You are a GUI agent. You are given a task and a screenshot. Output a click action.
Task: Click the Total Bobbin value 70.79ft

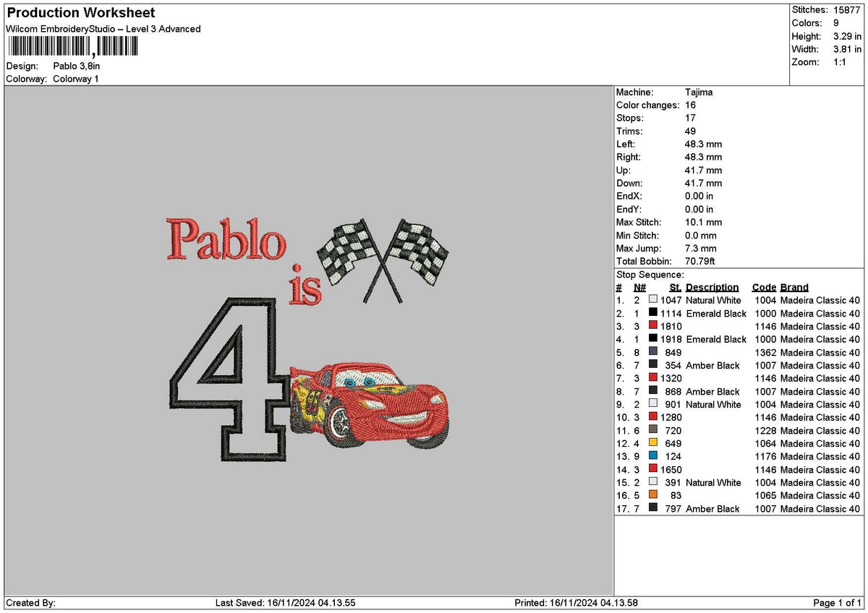pyautogui.click(x=700, y=262)
